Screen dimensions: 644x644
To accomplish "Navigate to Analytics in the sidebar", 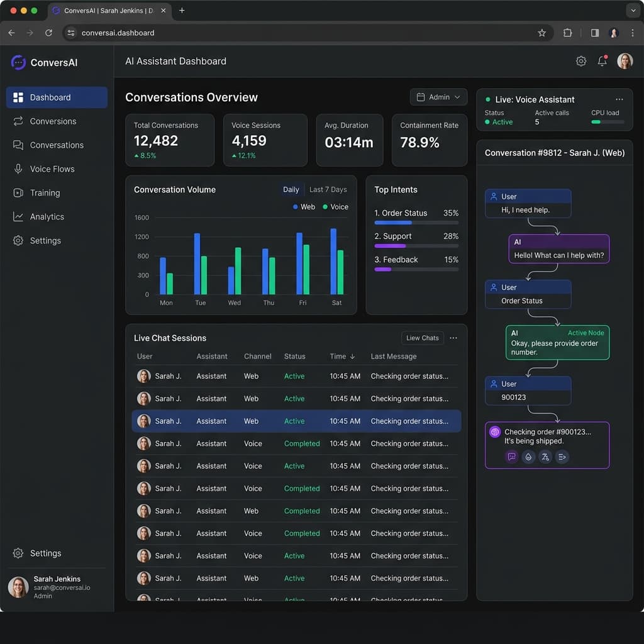I will pos(57,216).
